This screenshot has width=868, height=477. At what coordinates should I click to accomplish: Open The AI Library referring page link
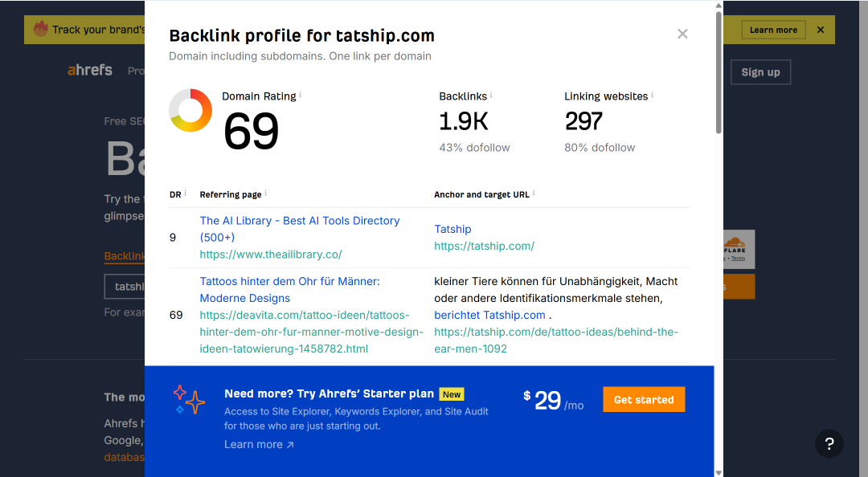300,229
